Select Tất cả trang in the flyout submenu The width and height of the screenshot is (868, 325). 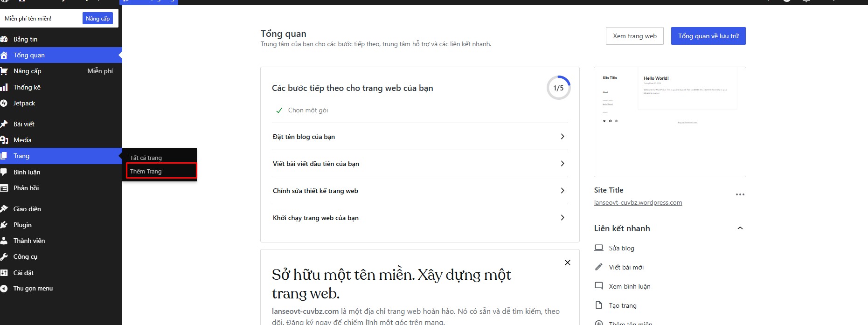[146, 158]
